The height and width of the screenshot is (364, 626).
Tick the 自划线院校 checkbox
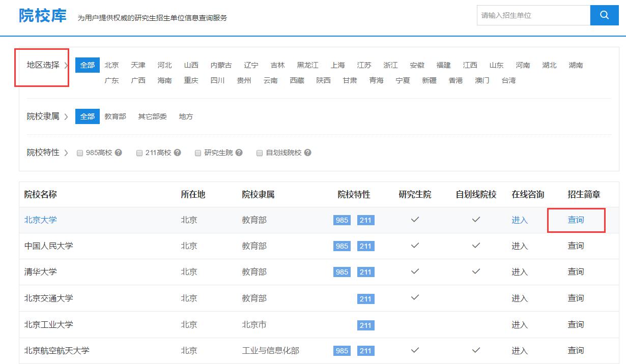click(260, 153)
